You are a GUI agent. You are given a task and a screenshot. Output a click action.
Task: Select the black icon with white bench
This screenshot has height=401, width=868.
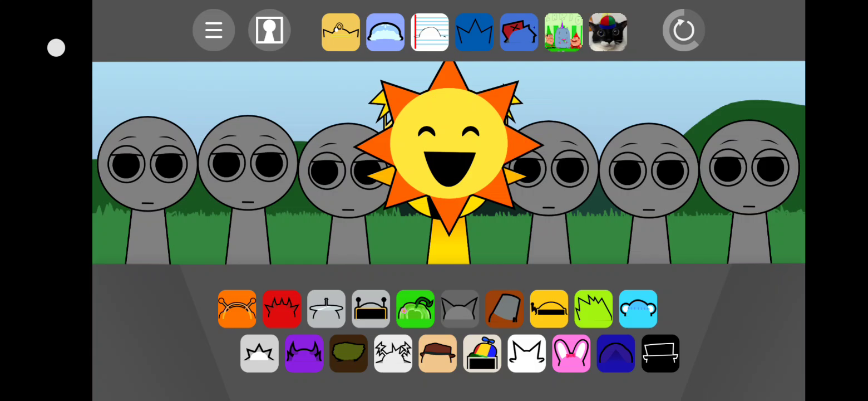[x=660, y=353]
